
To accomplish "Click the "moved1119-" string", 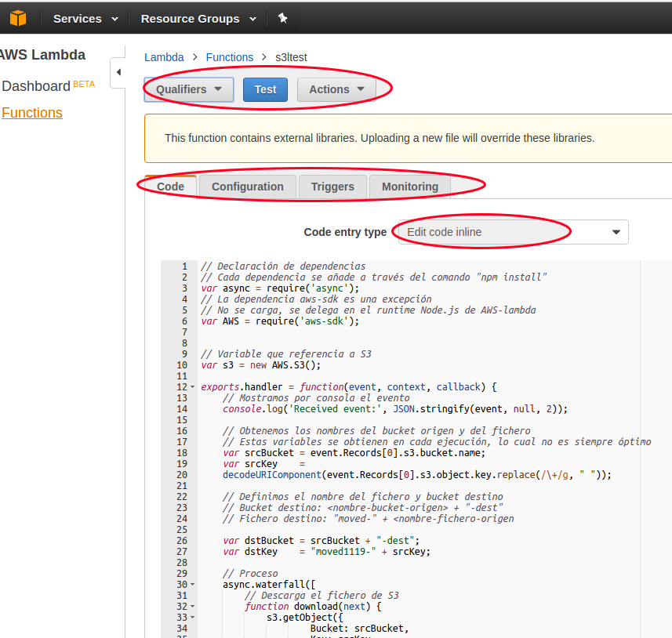I will click(x=343, y=552).
